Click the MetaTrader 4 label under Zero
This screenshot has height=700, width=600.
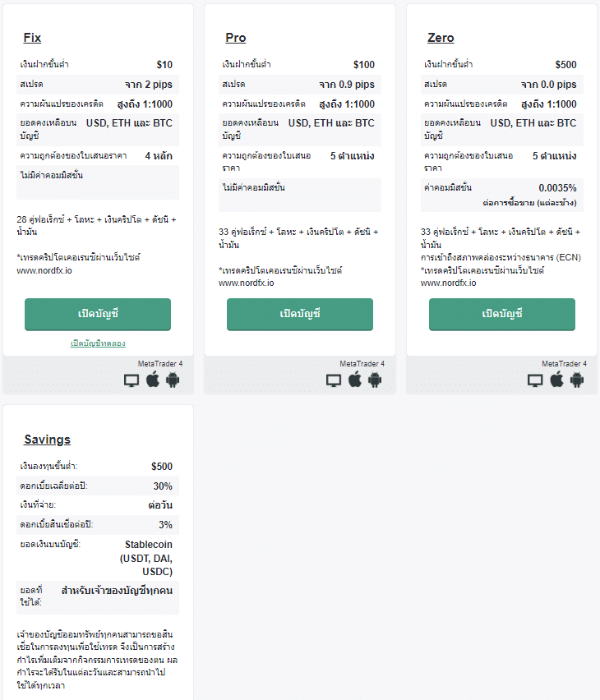point(564,364)
